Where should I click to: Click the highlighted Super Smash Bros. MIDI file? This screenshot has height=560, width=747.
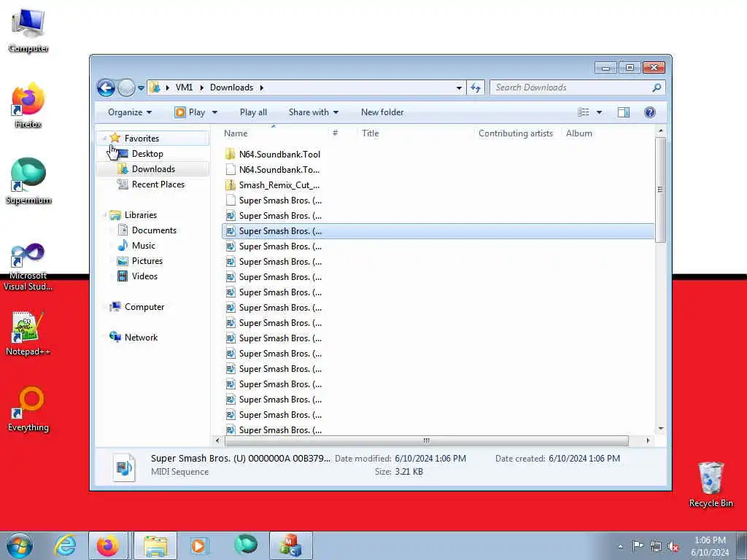click(x=438, y=231)
